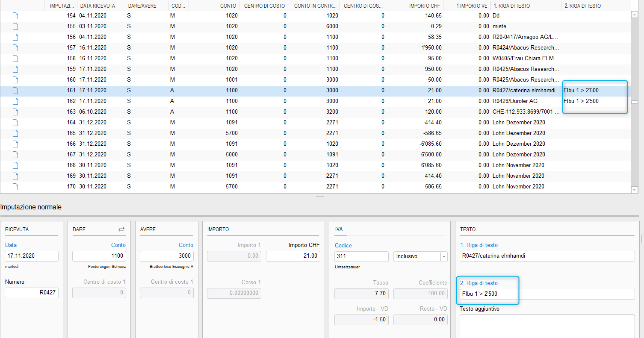Click the document icon in row 154
This screenshot has height=338, width=644.
pyautogui.click(x=15, y=15)
